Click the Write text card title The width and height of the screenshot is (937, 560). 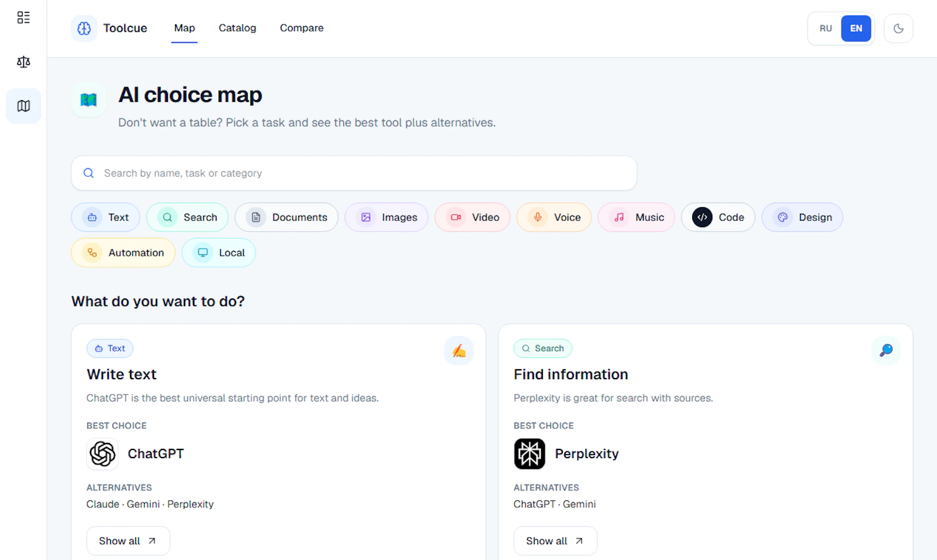[122, 375]
